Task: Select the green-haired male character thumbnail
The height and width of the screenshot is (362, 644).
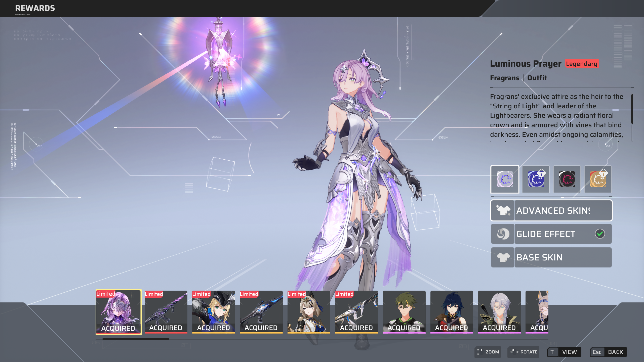Action: pyautogui.click(x=404, y=312)
